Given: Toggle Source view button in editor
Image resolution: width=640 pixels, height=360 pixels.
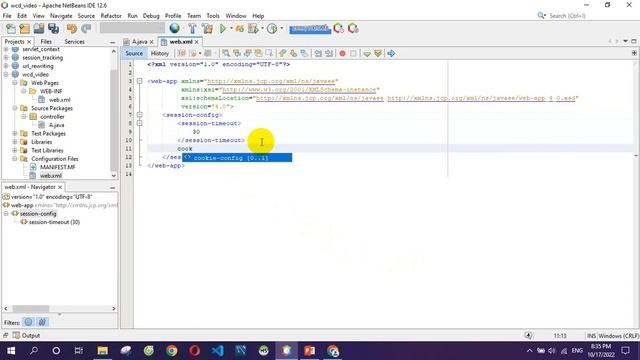Looking at the screenshot, I should [x=134, y=53].
